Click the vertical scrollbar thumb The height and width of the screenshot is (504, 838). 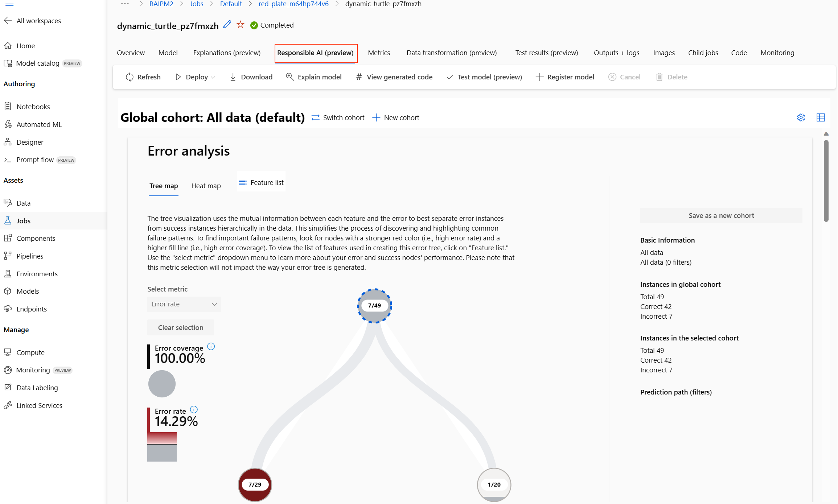click(x=826, y=181)
